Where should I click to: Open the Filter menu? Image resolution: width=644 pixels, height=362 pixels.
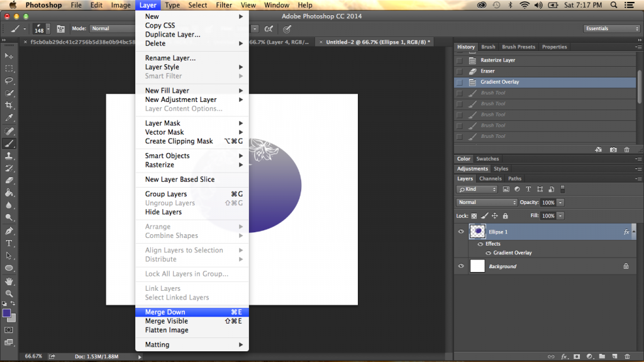(x=224, y=5)
